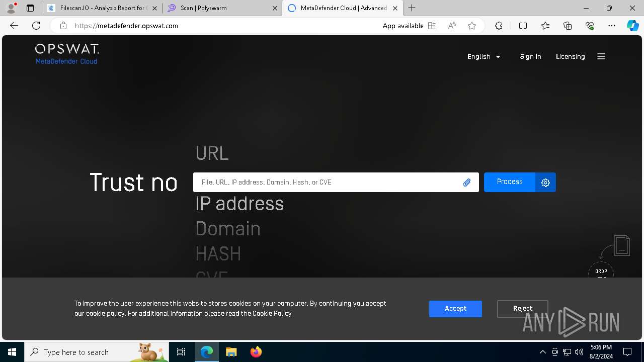The image size is (644, 362).
Task: Expand the English language dropdown
Action: [484, 57]
